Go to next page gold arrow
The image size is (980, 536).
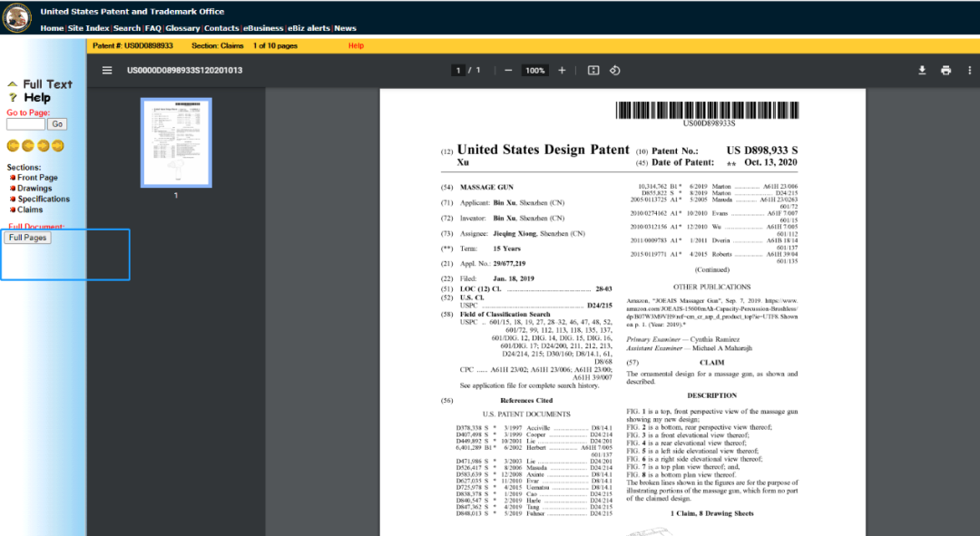(43, 145)
